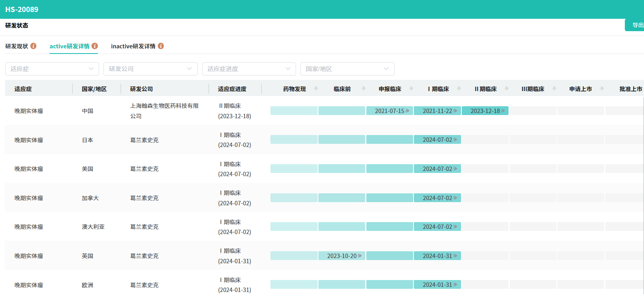
Task: Open the 适应症进度 filter dropdown
Action: click(x=248, y=69)
